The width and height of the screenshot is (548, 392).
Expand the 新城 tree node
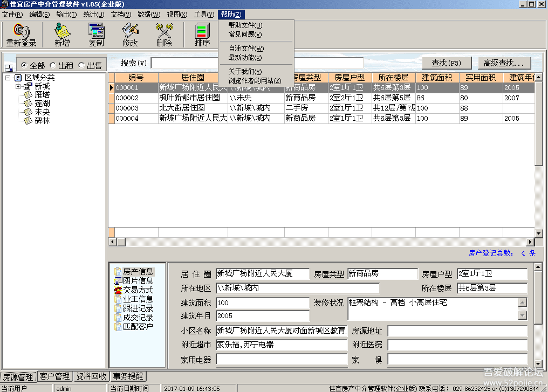[x=18, y=86]
